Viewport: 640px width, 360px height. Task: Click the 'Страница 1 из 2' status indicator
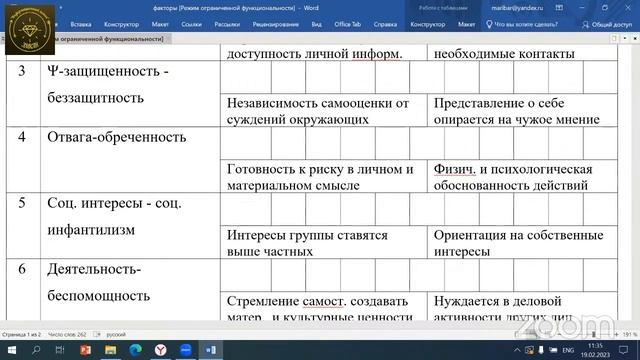21,335
